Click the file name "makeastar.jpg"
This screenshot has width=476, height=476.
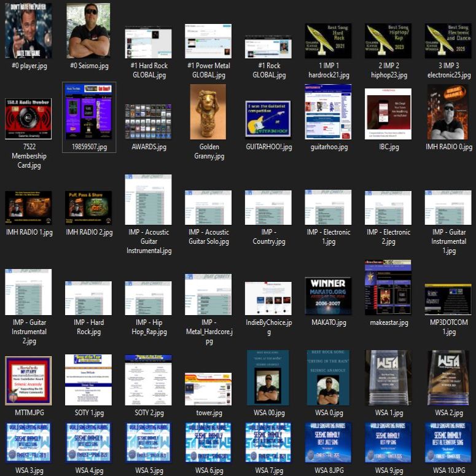[x=389, y=322]
